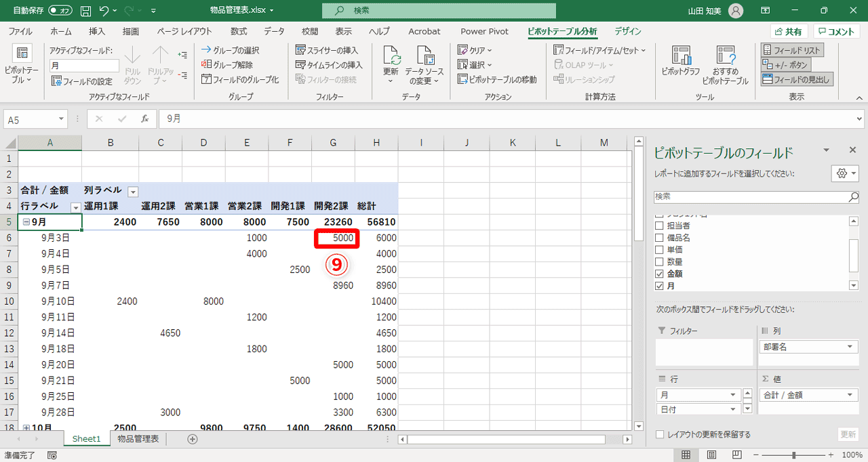This screenshot has height=462, width=868.
Task: Click the Insert Function fx icon
Action: [x=144, y=119]
